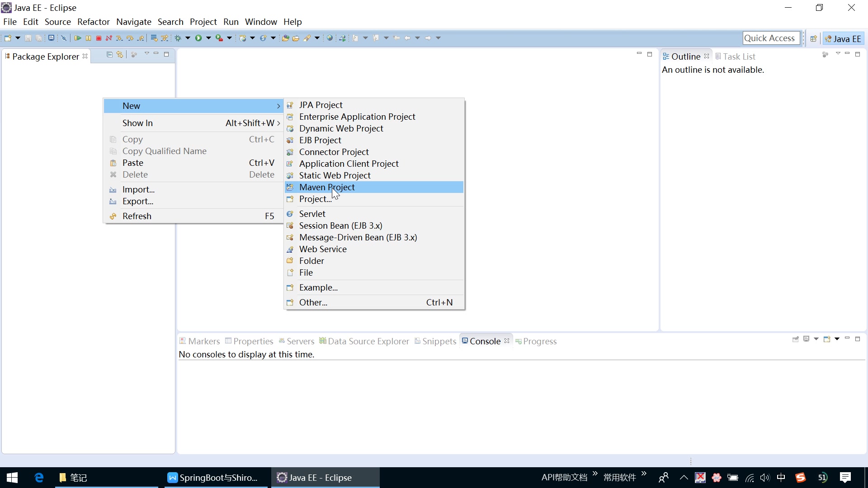The image size is (868, 488).
Task: Toggle Link with Editor in Package Explorer
Action: [120, 55]
